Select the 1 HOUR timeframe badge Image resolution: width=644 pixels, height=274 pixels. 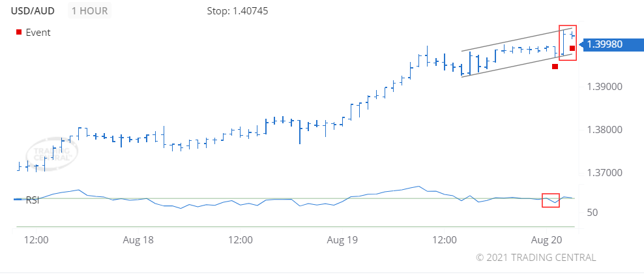(91, 11)
